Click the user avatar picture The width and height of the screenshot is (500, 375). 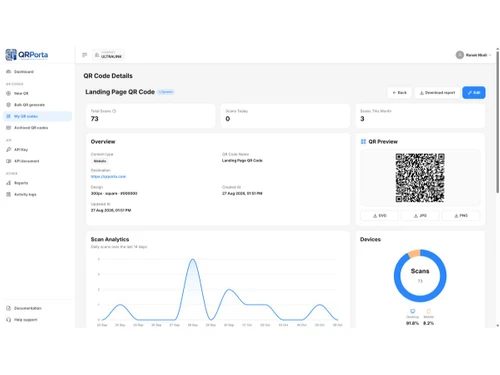[460, 55]
